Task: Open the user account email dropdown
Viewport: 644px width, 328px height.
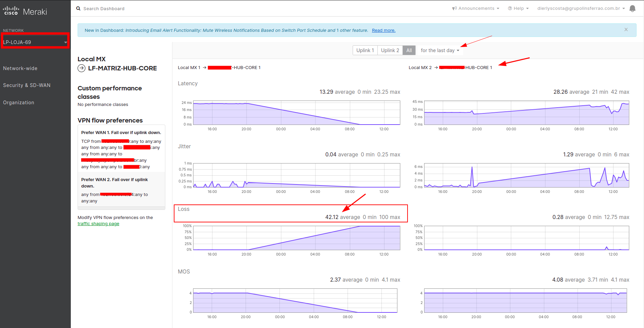Action: pos(581,8)
